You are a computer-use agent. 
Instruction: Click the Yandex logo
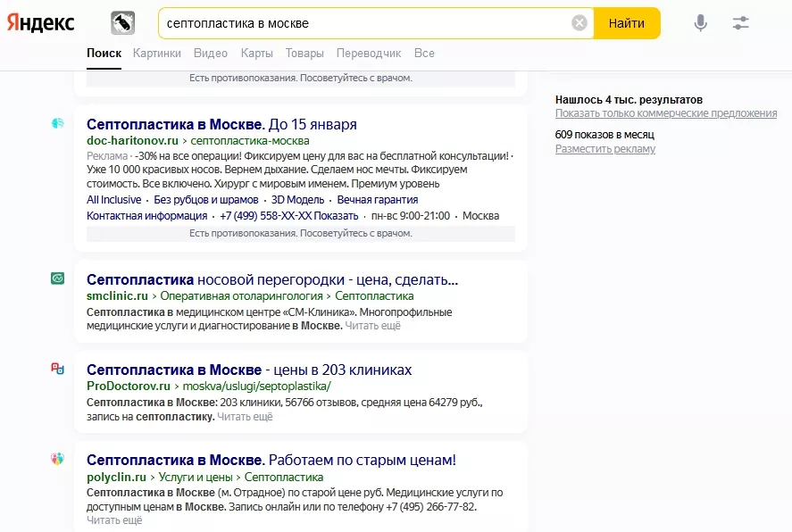point(41,23)
